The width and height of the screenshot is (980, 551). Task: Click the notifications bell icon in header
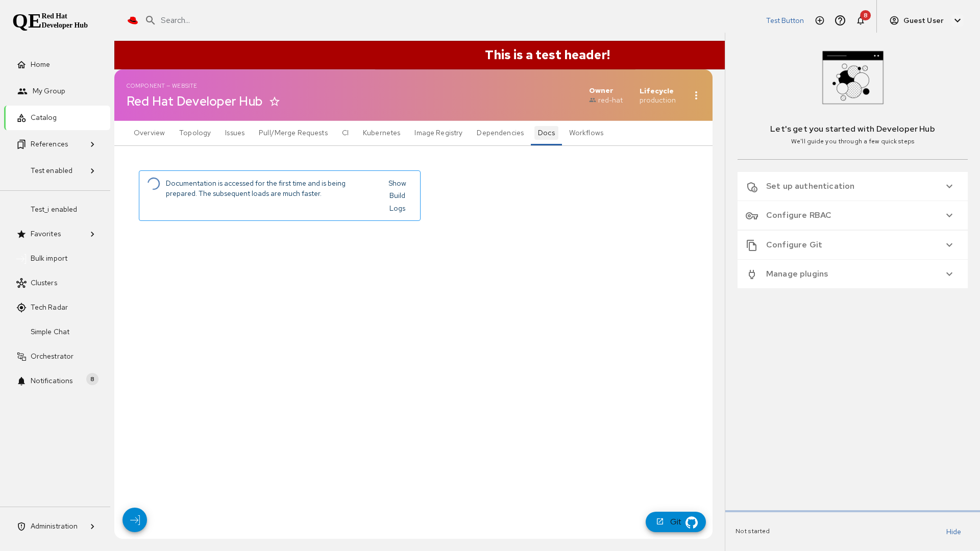[861, 20]
